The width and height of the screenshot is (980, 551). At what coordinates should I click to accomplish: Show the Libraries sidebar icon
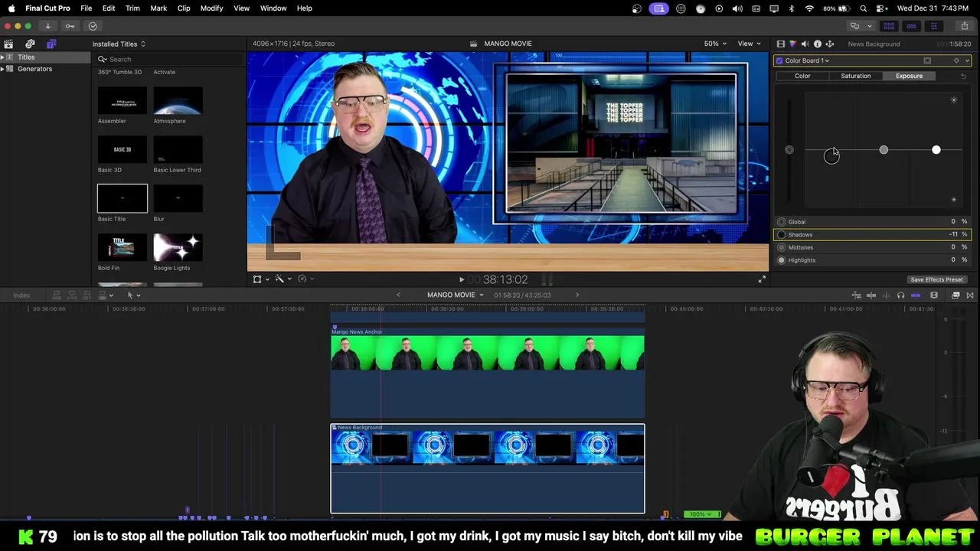8,44
